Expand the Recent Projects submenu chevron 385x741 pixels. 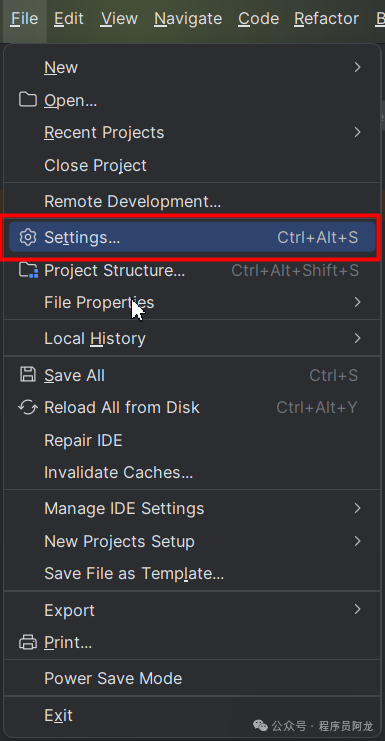(357, 132)
